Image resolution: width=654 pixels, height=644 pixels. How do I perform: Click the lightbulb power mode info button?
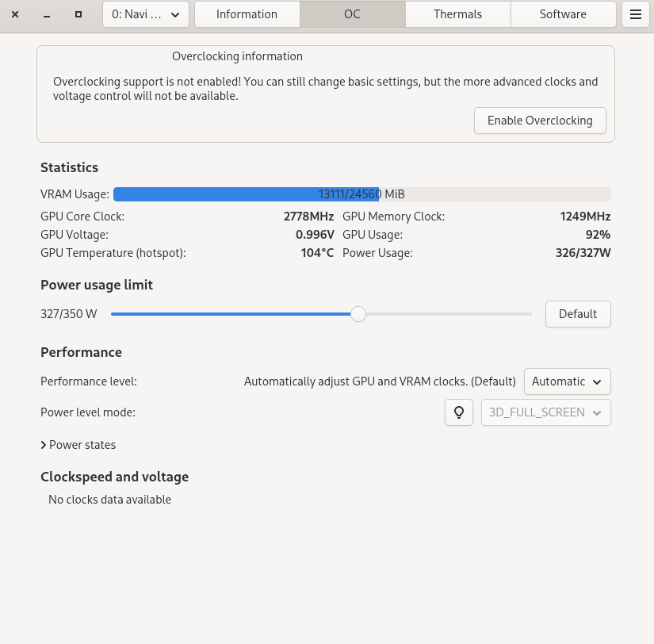(459, 412)
